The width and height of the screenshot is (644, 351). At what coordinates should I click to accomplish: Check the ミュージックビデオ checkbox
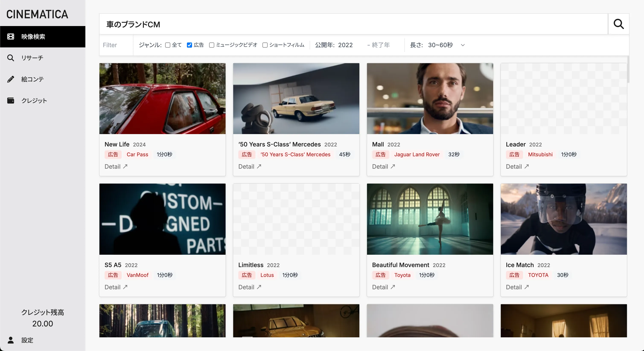[x=211, y=45]
